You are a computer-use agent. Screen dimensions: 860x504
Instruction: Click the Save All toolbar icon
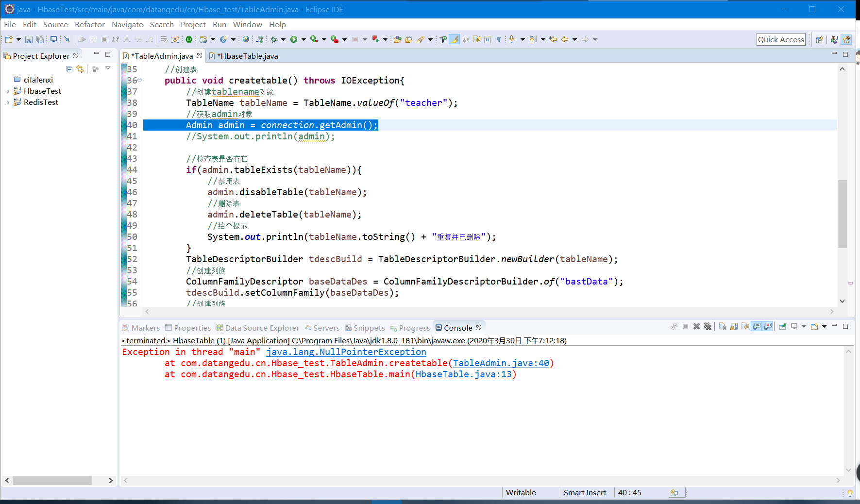40,39
